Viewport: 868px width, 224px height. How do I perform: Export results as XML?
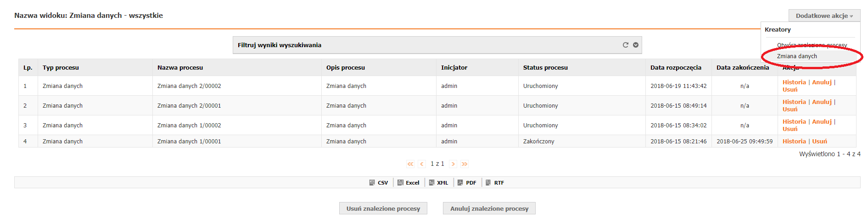click(438, 183)
